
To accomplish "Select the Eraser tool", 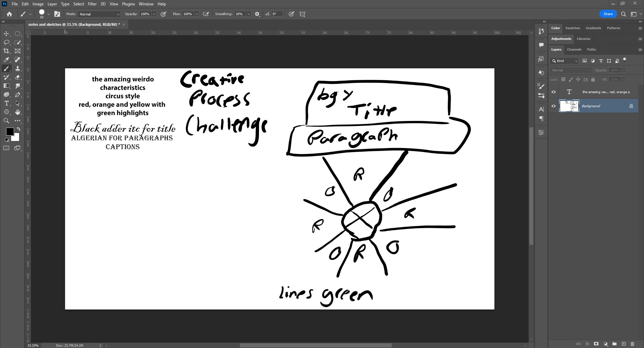I will tap(18, 77).
